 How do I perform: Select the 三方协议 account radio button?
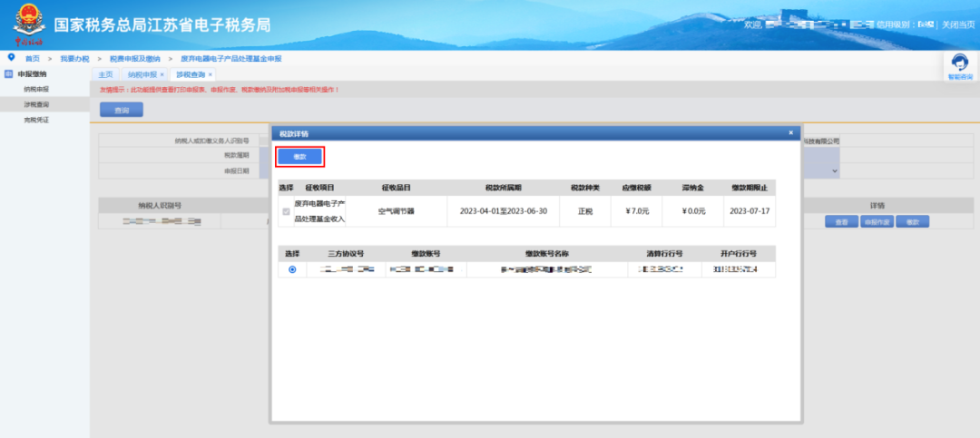coord(292,270)
